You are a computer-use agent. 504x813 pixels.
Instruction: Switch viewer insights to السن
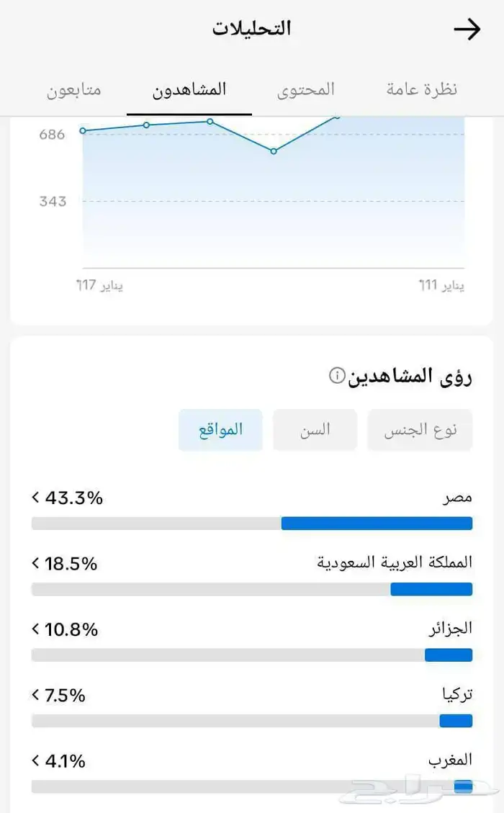coord(315,430)
